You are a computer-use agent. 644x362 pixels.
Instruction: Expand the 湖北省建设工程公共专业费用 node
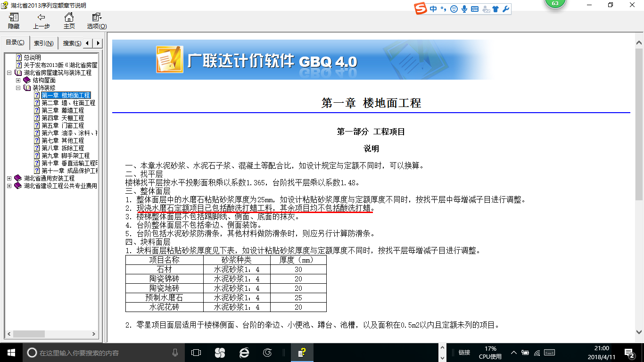(9, 186)
